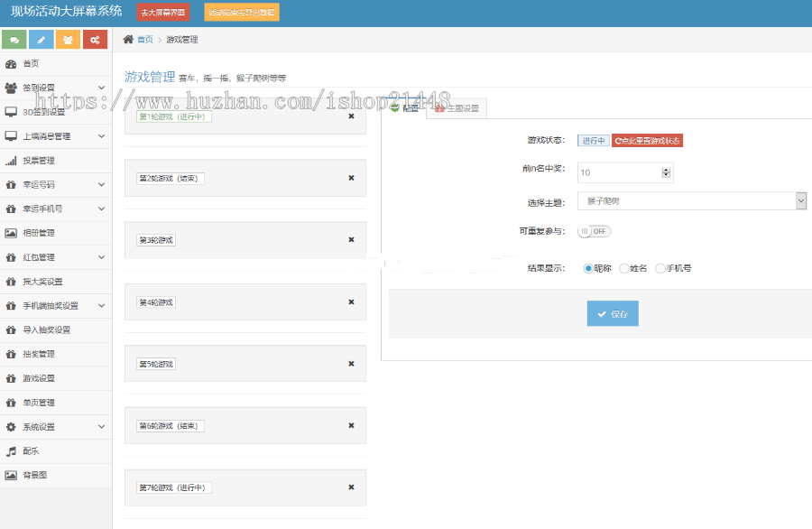Delete 第6轮游戏 with its X

pos(351,425)
